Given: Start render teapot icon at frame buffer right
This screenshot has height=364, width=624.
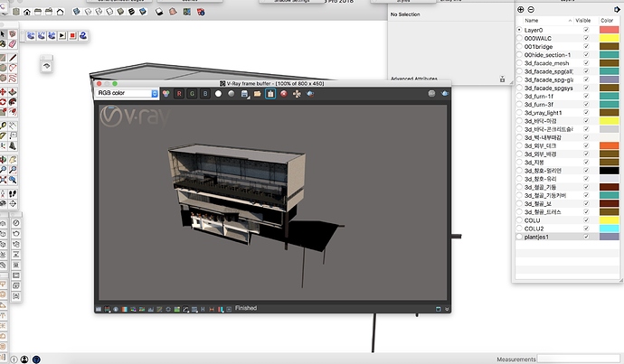Looking at the screenshot, I should (445, 94).
